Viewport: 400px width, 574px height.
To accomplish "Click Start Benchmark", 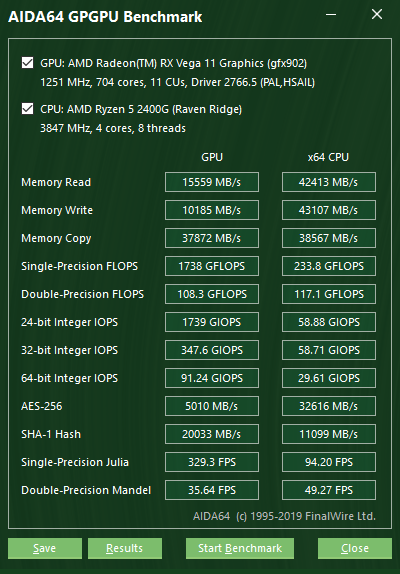I will 240,548.
